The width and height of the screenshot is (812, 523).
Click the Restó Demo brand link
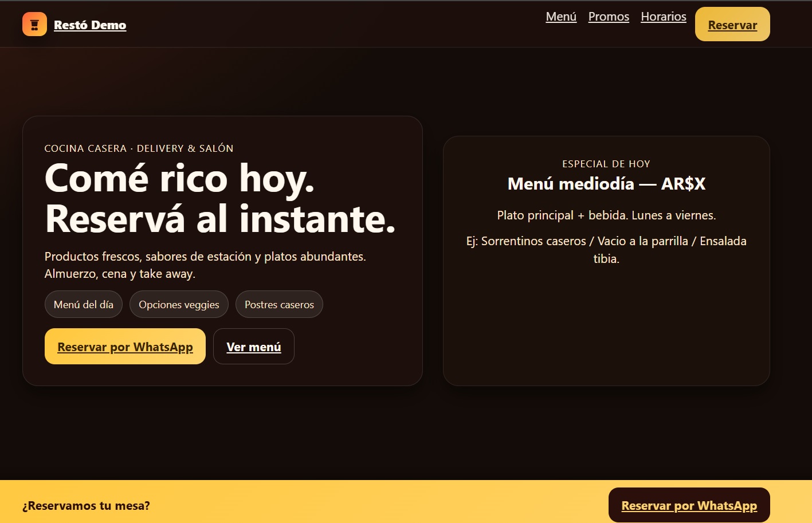(89, 25)
